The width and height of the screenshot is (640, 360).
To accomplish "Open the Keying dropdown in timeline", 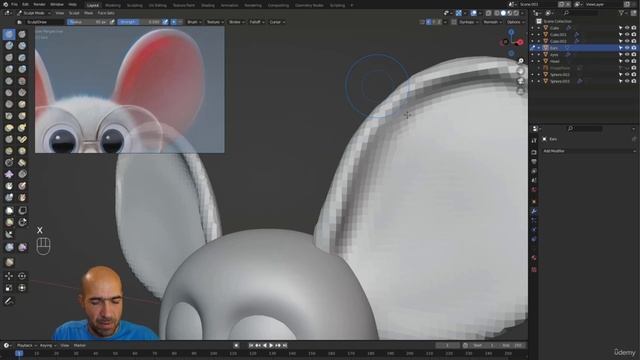I will (x=48, y=346).
